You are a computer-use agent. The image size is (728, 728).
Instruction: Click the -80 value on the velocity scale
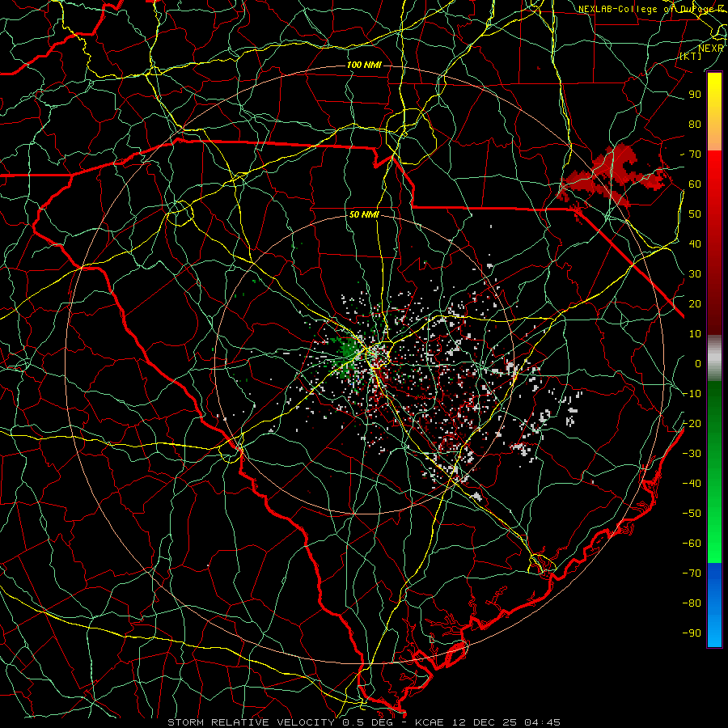[x=692, y=603]
